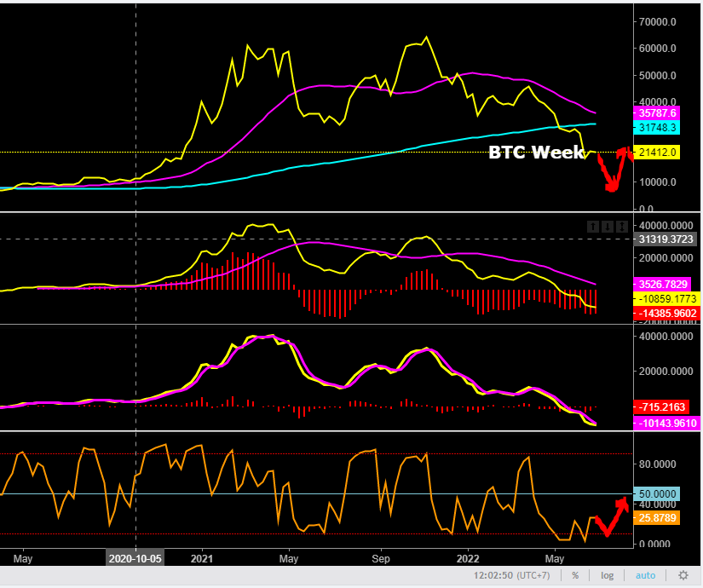Click the 2020-10-05 date label

(x=135, y=559)
